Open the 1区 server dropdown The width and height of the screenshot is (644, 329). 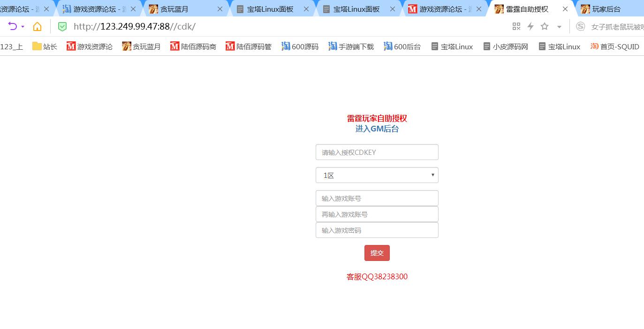click(377, 175)
